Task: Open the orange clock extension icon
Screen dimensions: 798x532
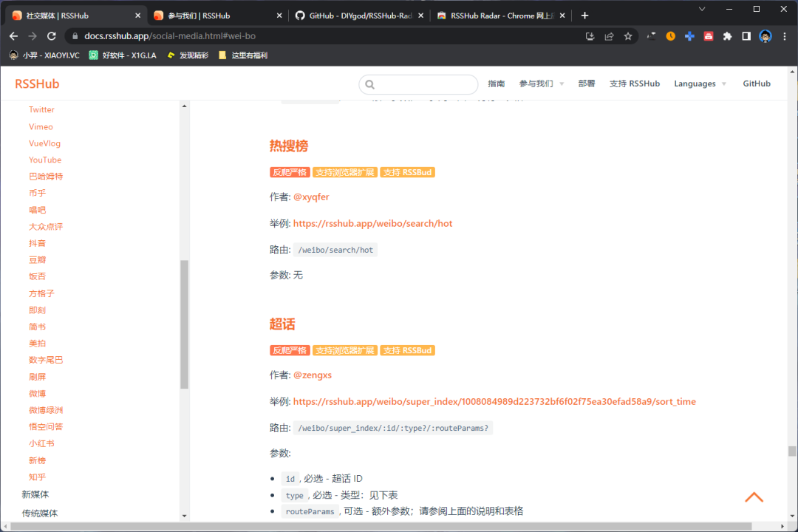Action: 670,35
